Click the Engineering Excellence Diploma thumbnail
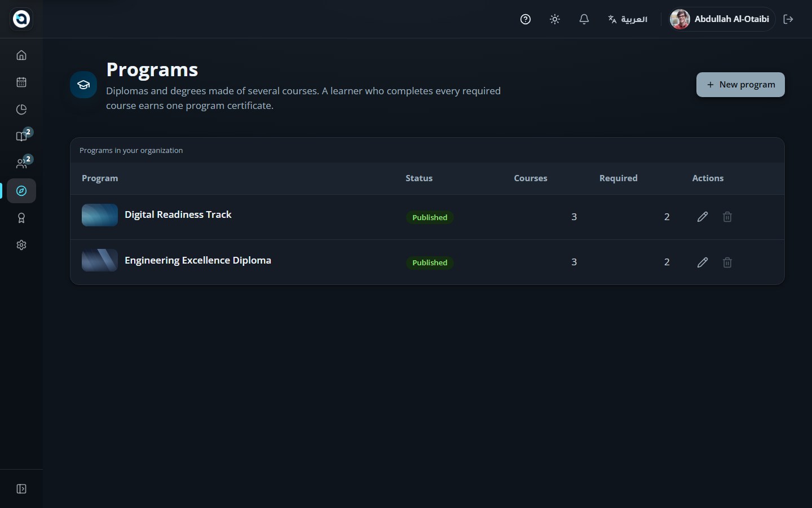 100,260
